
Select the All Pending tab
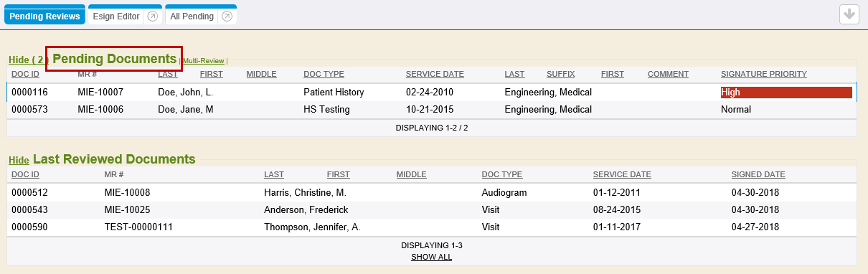[x=193, y=16]
